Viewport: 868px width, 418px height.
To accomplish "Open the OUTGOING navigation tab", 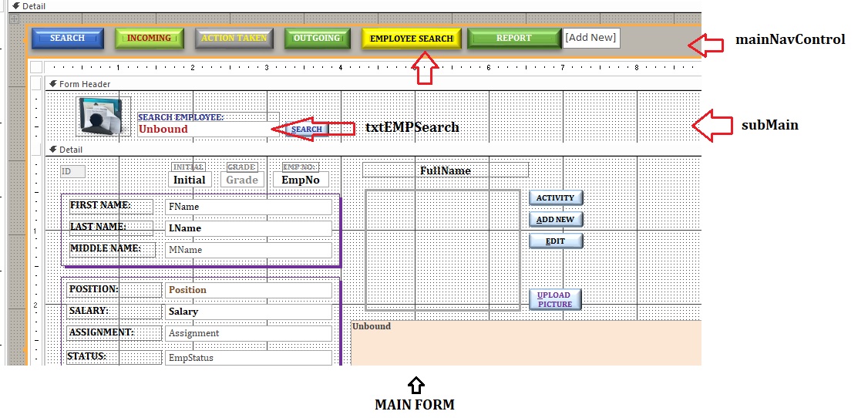I will (x=317, y=39).
